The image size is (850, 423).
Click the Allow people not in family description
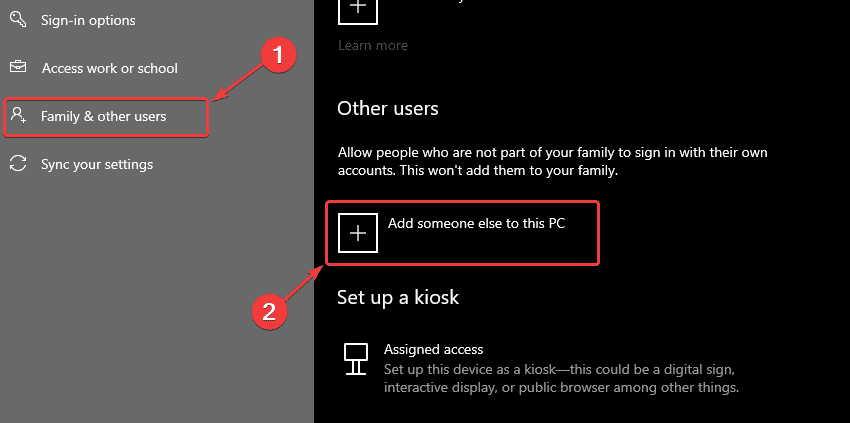click(552, 162)
